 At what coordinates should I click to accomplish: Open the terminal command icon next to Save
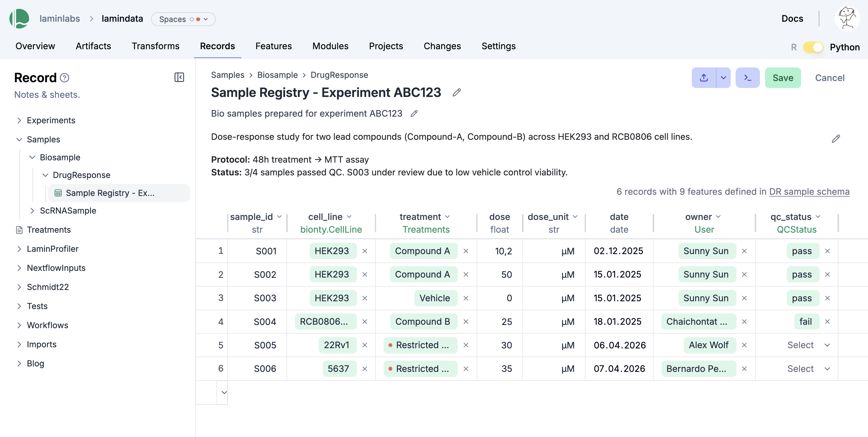point(747,78)
